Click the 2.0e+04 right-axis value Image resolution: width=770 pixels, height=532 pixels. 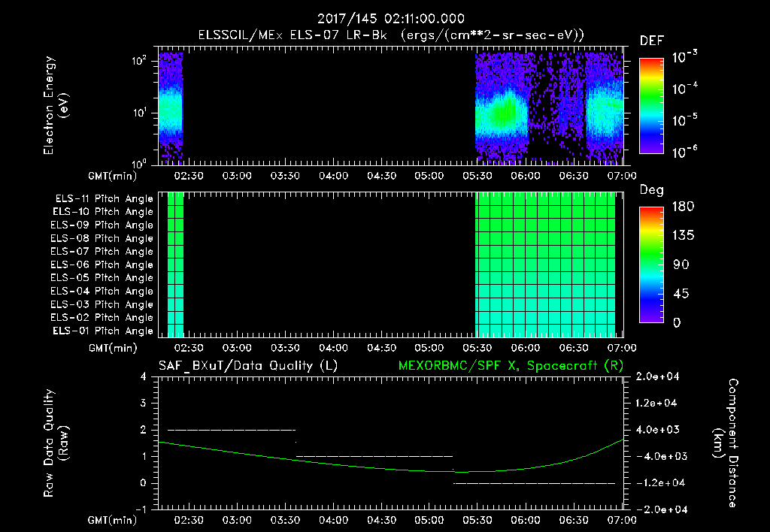click(x=657, y=376)
